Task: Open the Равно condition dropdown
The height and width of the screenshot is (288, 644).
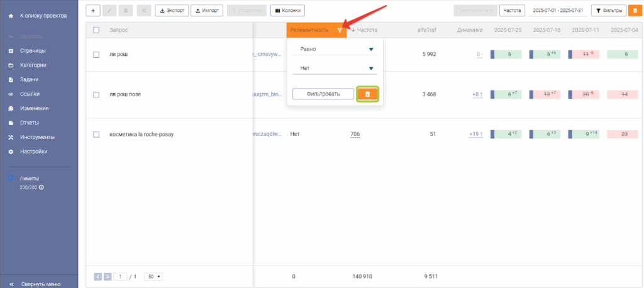Action: 333,49
